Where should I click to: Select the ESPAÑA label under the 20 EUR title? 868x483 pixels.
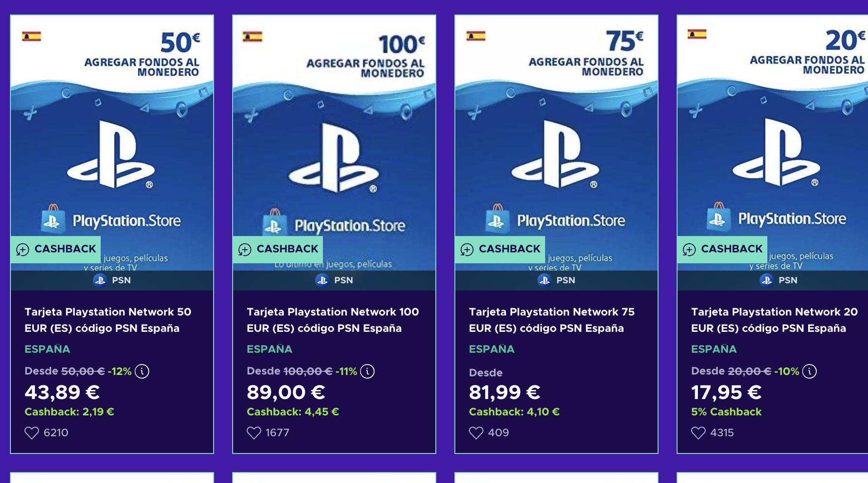(x=713, y=349)
